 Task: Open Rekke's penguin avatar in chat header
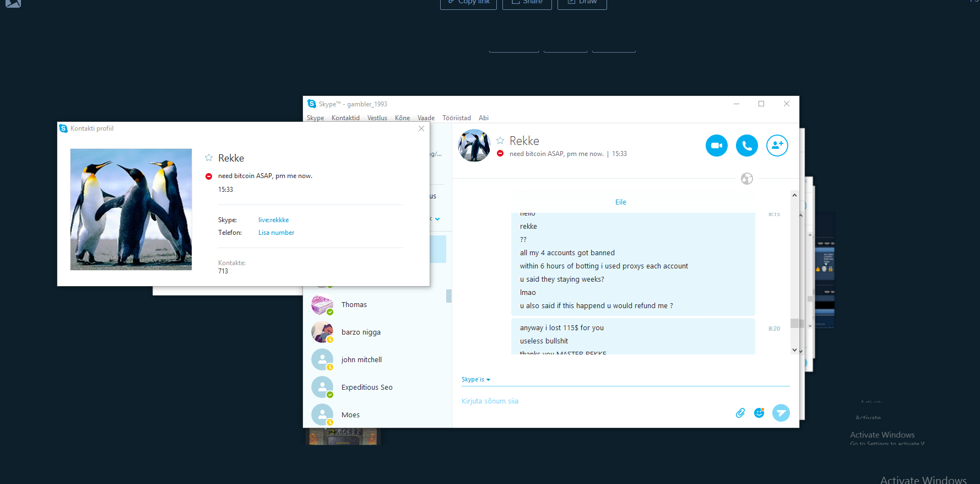474,146
